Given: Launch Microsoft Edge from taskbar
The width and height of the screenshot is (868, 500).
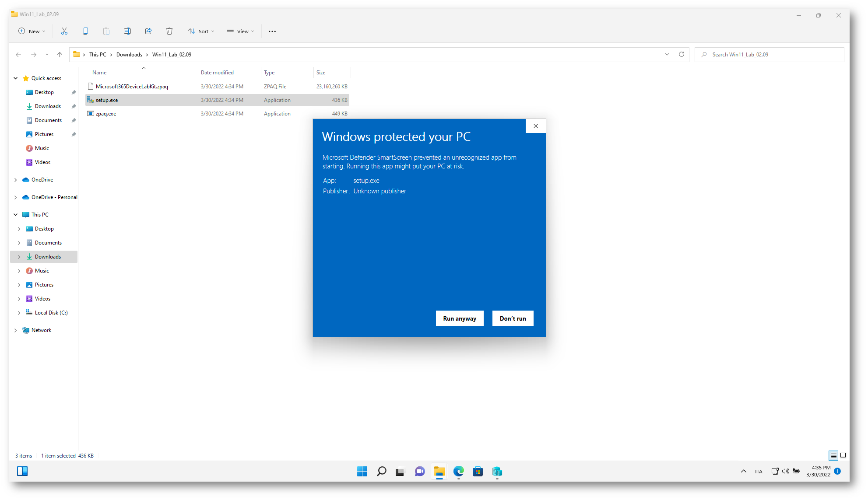Looking at the screenshot, I should pyautogui.click(x=458, y=472).
